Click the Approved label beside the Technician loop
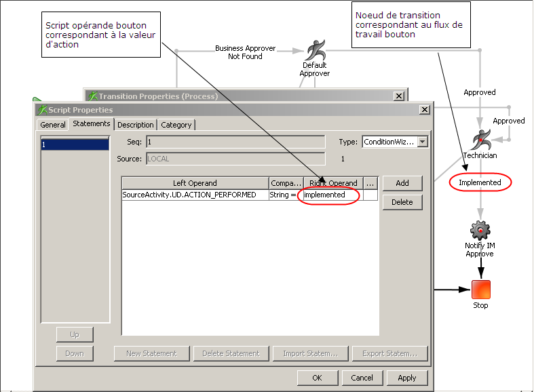Screen dimensions: 534x392 pyautogui.click(x=509, y=121)
